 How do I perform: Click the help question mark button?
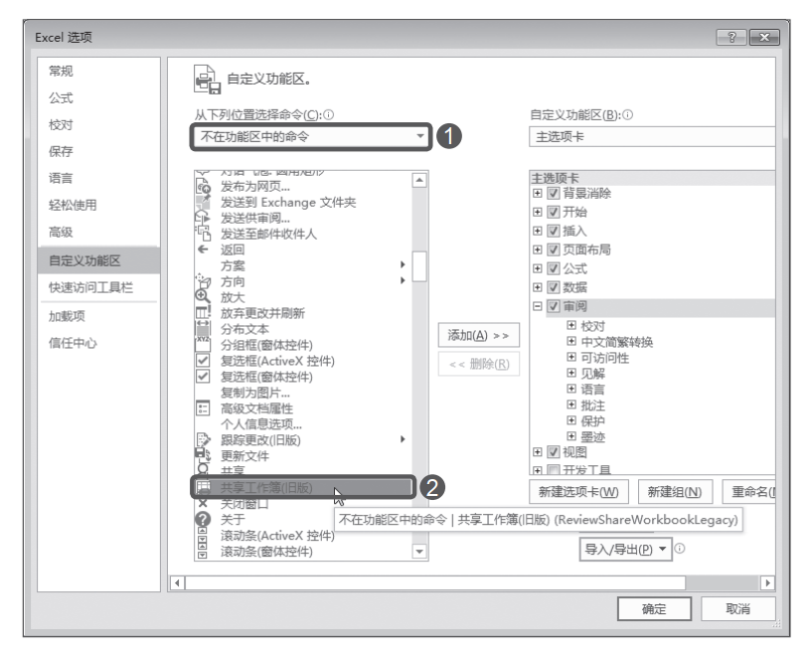(x=731, y=38)
